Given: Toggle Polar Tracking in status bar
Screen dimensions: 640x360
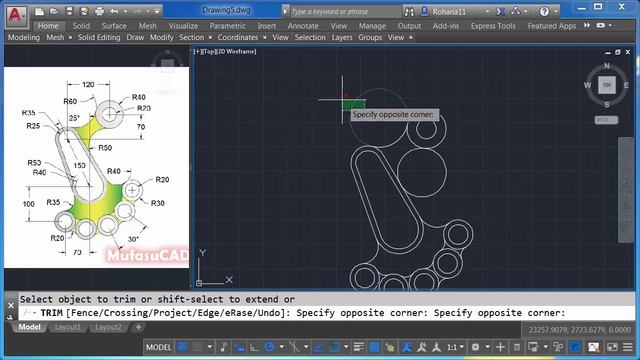Looking at the screenshot, I should coord(269,347).
